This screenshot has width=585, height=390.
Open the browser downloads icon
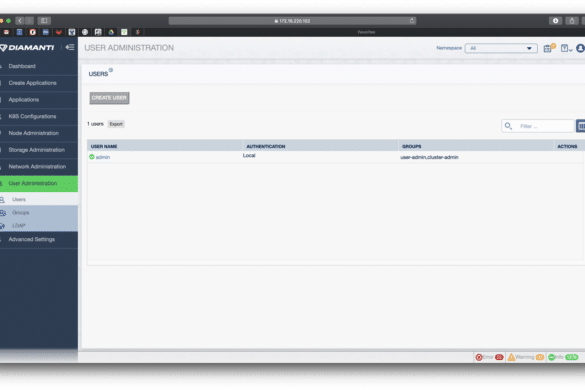coord(556,21)
